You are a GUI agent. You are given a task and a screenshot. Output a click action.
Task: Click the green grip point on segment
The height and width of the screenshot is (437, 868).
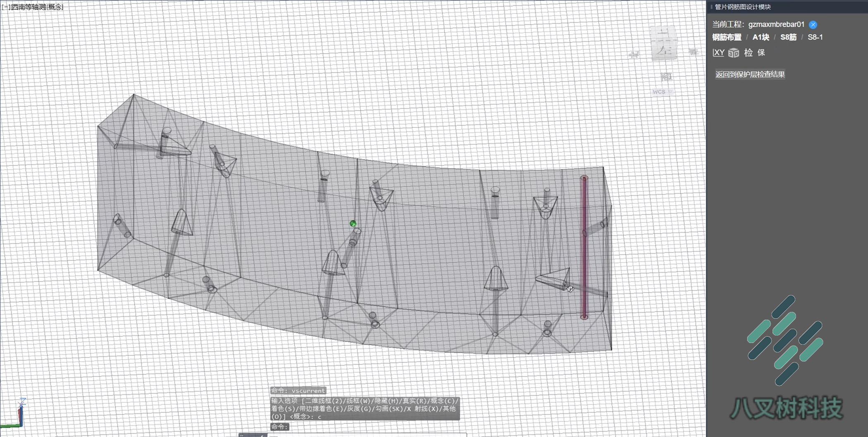pos(353,223)
